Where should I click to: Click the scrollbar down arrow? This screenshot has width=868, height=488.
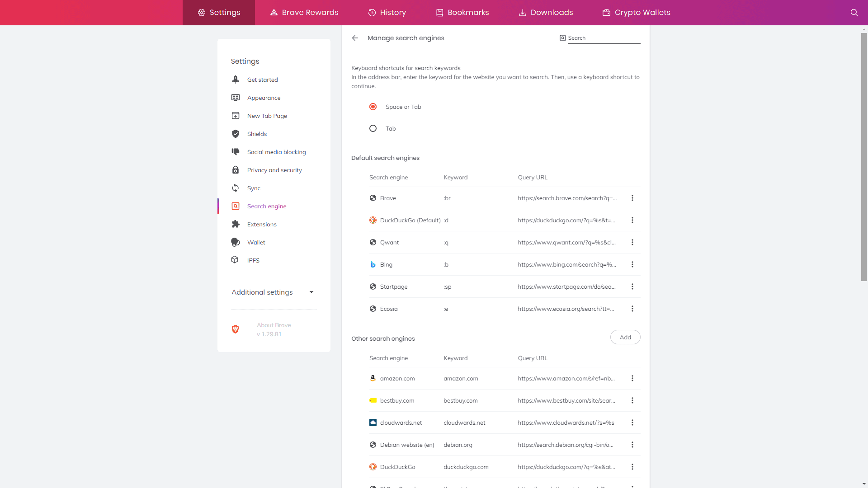(x=864, y=484)
